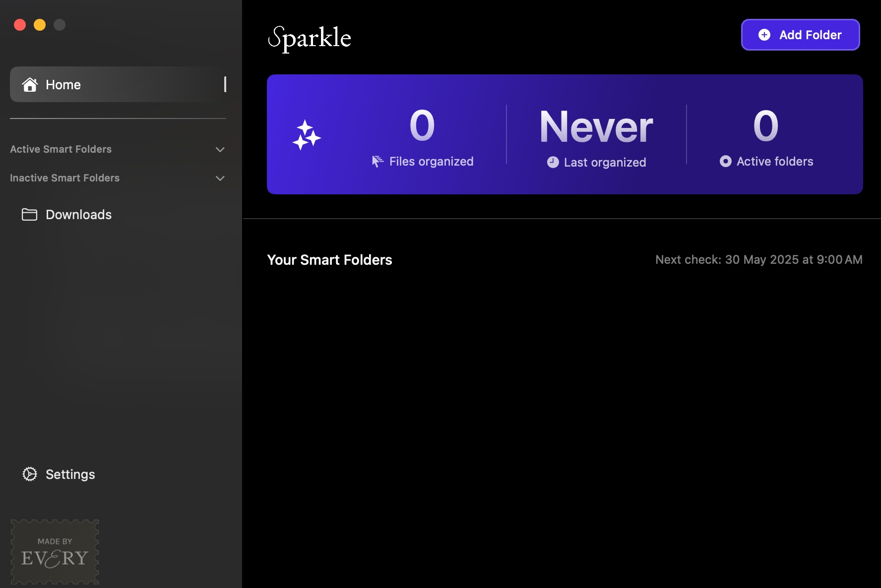Open the Active Smart Folders chevron dropdown
The height and width of the screenshot is (588, 881).
[x=220, y=149]
